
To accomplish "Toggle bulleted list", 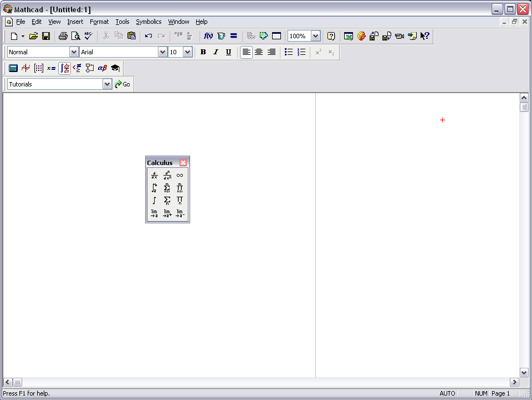I will tap(289, 52).
